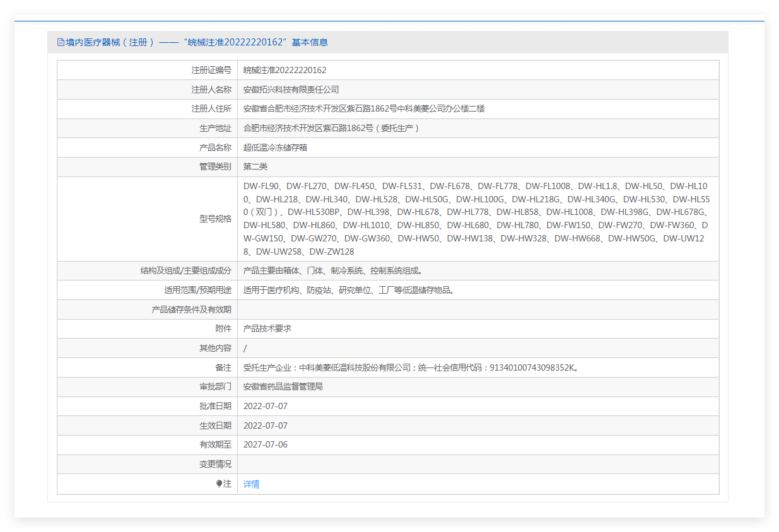Click the 生效日期 label cell

point(148,425)
